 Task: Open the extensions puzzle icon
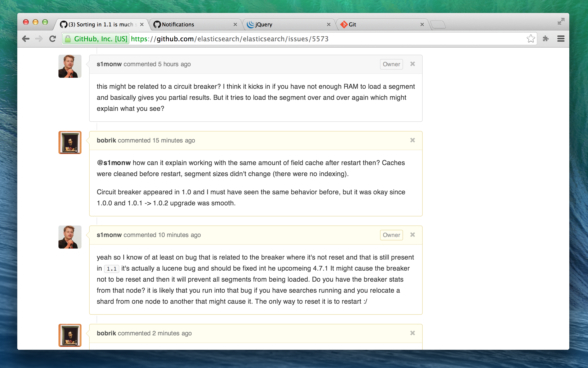click(546, 39)
